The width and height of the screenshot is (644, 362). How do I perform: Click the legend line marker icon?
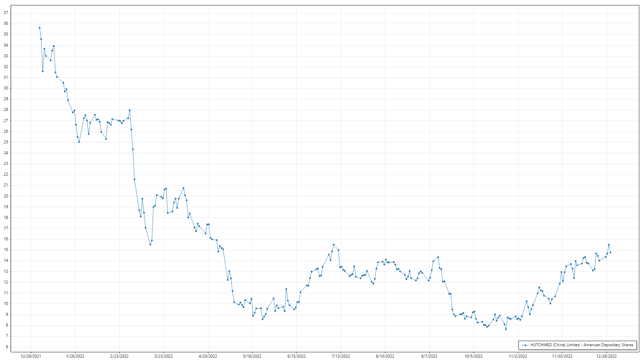525,345
